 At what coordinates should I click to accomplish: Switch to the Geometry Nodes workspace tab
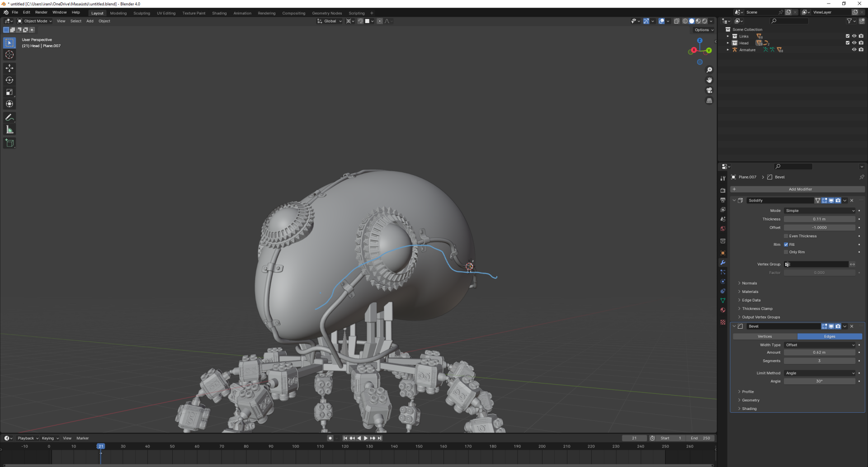point(327,13)
